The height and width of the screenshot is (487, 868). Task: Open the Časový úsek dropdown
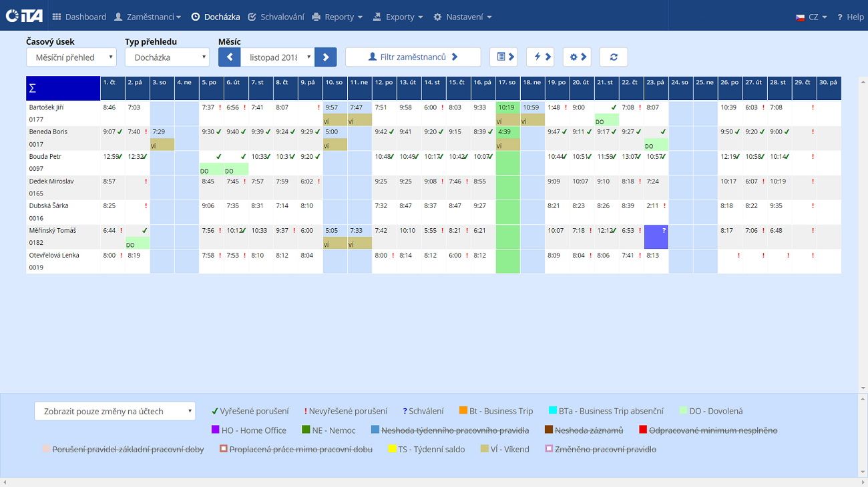pos(71,57)
